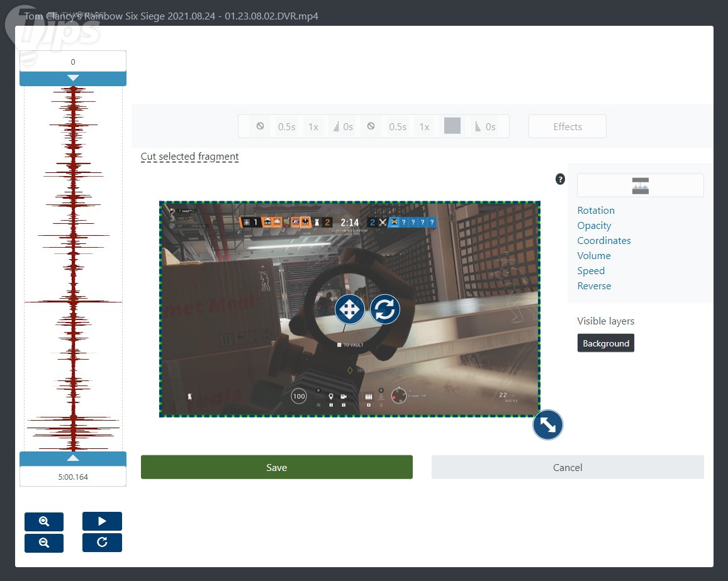
Task: Open Coordinates settings
Action: pos(603,240)
